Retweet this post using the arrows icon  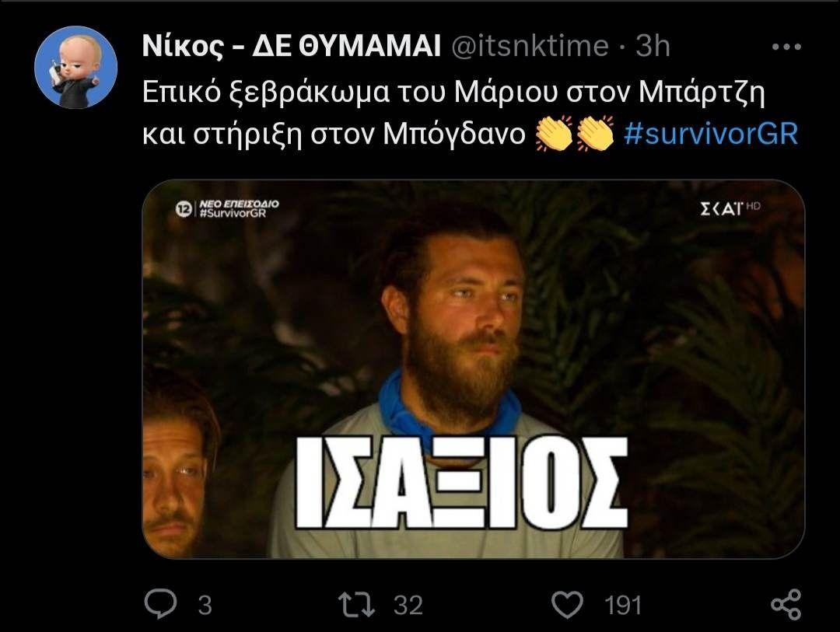point(357,604)
